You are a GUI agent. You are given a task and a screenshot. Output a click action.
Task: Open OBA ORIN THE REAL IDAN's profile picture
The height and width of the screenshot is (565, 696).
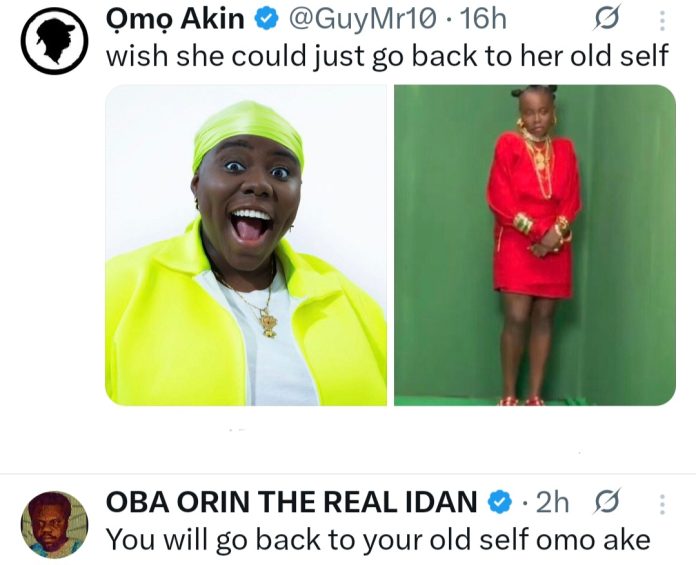(x=54, y=524)
